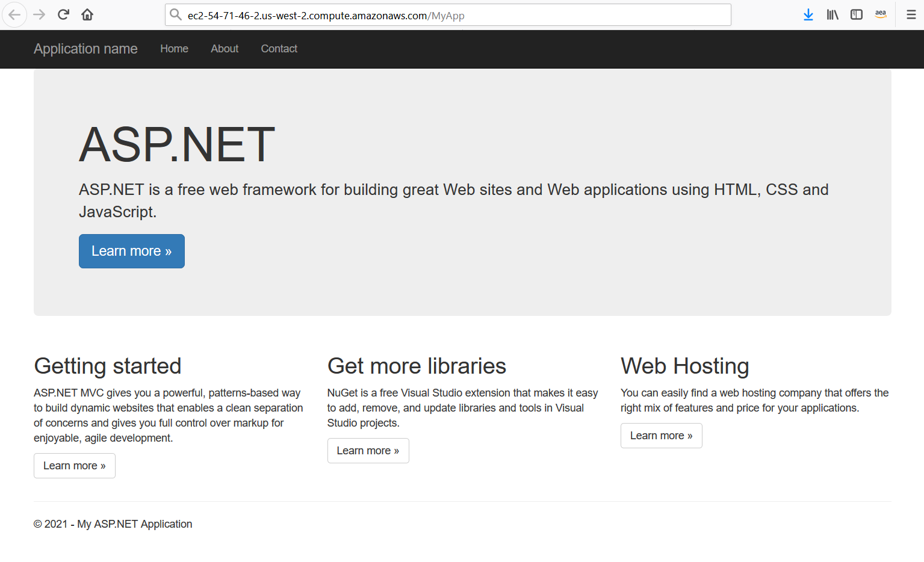Click the search magnifier in address bar
This screenshot has height=562, width=924.
(x=175, y=14)
